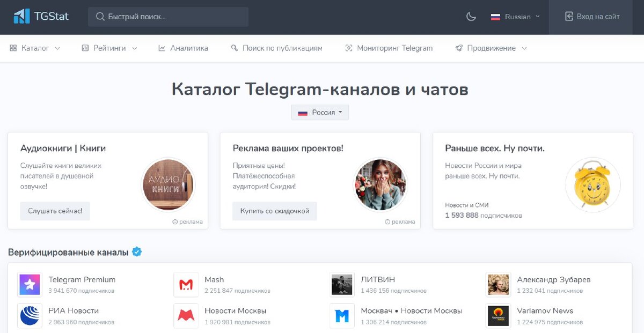Viewport: 644px width, 333px height.
Task: Click the Слушать сейчас! button
Action: click(x=55, y=211)
